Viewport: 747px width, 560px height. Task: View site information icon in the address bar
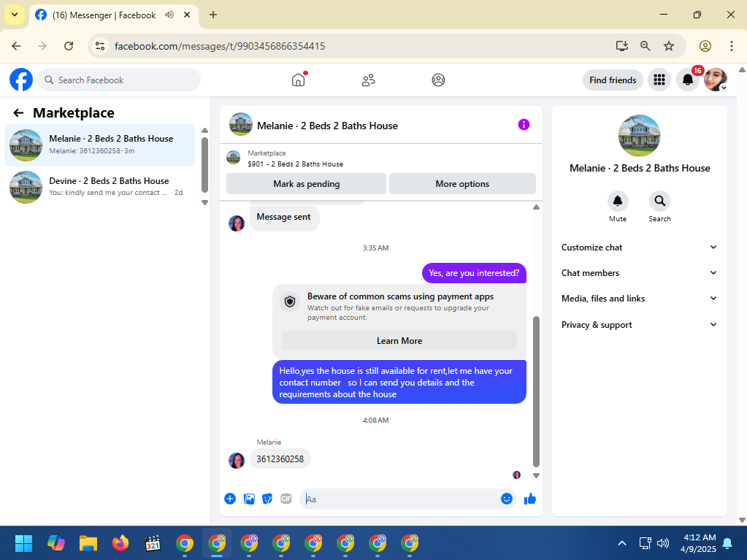pyautogui.click(x=99, y=46)
